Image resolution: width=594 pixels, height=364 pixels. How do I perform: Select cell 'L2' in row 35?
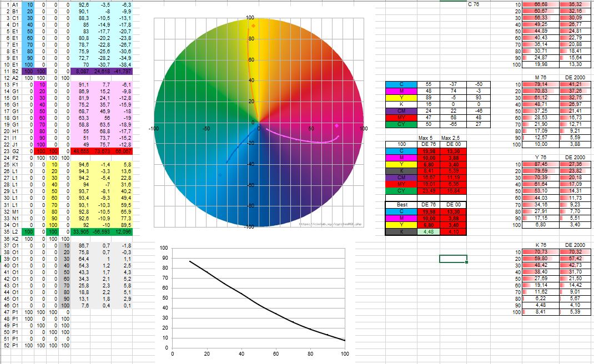click(16, 231)
